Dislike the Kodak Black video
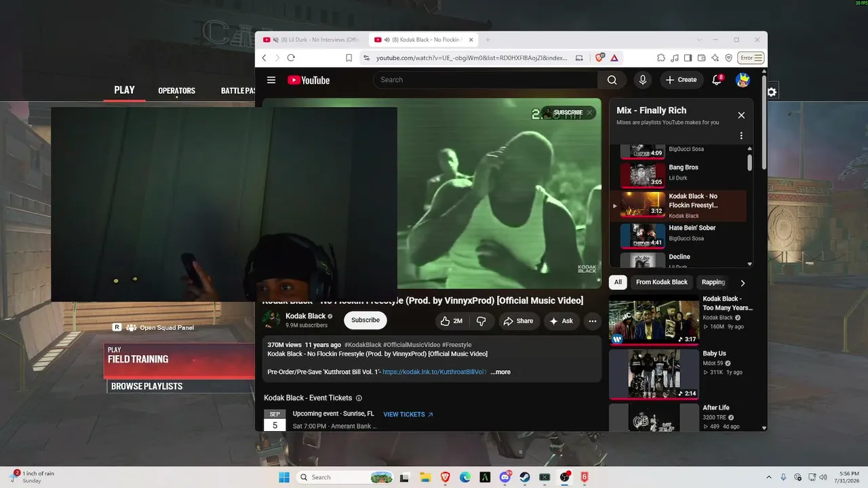Viewport: 868px width, 488px height. pos(481,321)
